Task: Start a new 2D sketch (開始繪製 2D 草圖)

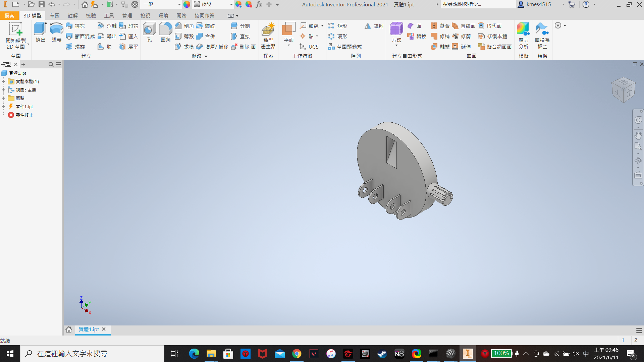Action: click(x=16, y=36)
